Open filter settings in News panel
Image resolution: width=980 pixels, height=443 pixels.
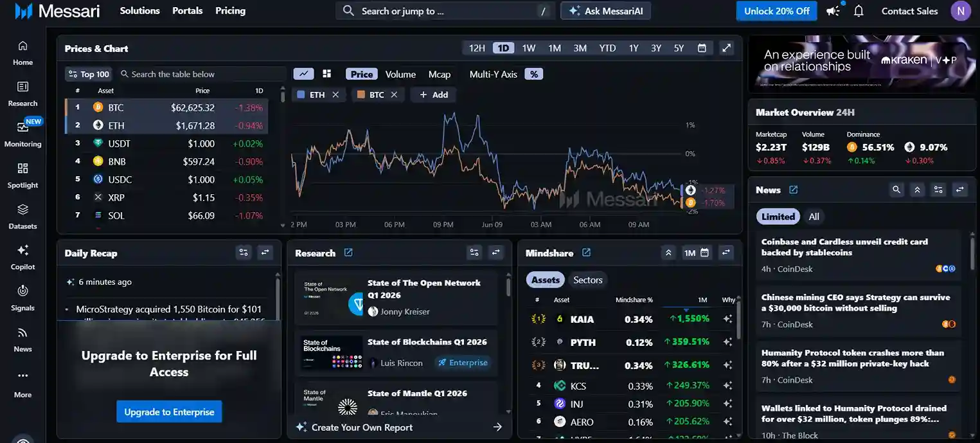[939, 190]
